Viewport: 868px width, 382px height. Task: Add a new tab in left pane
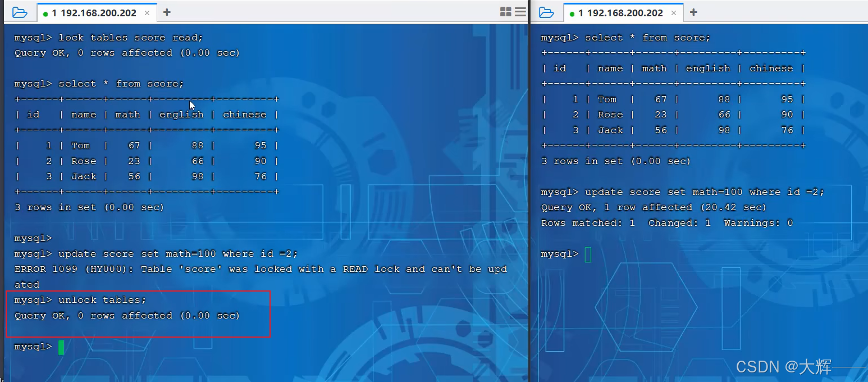[x=167, y=12]
